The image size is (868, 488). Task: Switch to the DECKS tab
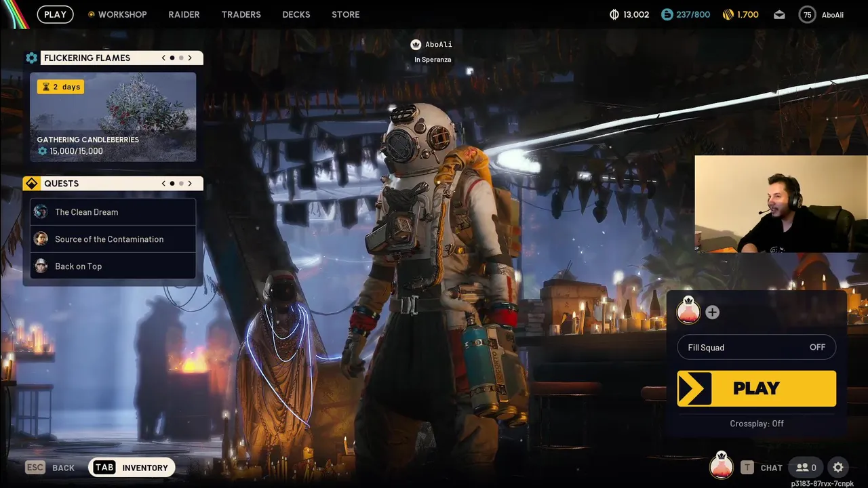pyautogui.click(x=296, y=14)
